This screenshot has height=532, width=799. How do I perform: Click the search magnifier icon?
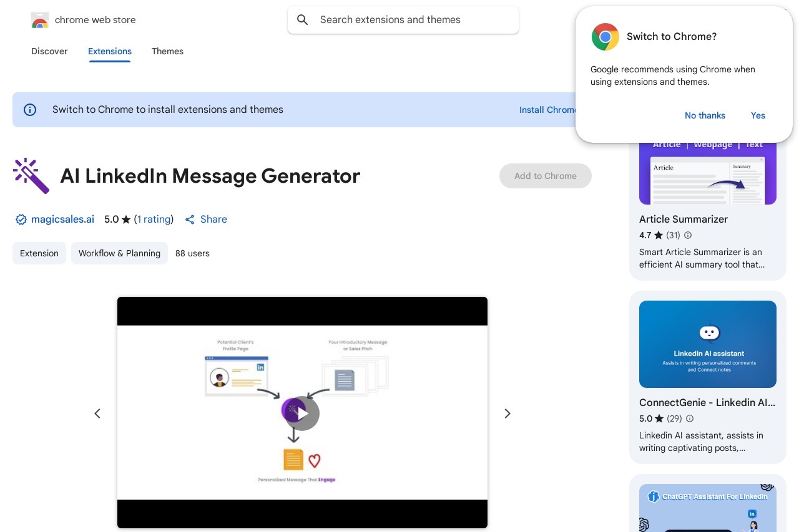[x=303, y=20]
